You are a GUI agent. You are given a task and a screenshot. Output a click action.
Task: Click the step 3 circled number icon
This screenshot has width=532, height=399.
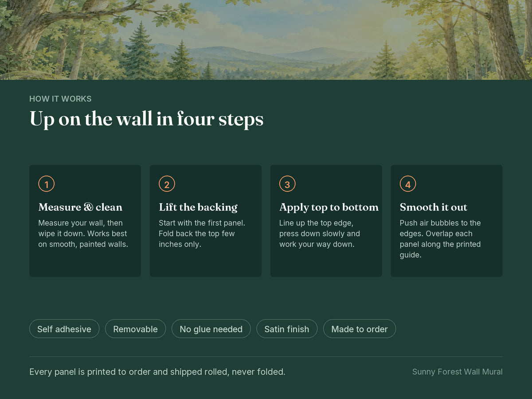[287, 184]
